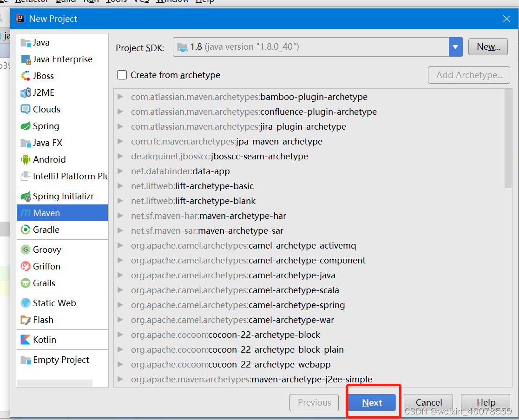Image resolution: width=519 pixels, height=420 pixels.
Task: Choose the Java Enterprise icon
Action: (x=26, y=59)
